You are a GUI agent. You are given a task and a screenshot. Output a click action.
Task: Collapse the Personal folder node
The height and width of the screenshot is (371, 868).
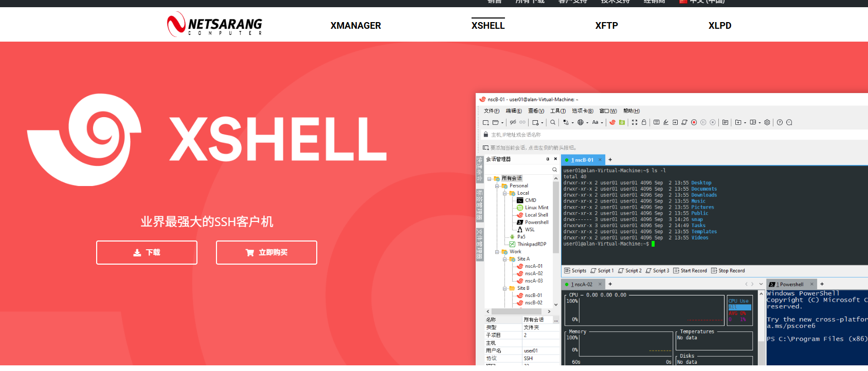(497, 186)
